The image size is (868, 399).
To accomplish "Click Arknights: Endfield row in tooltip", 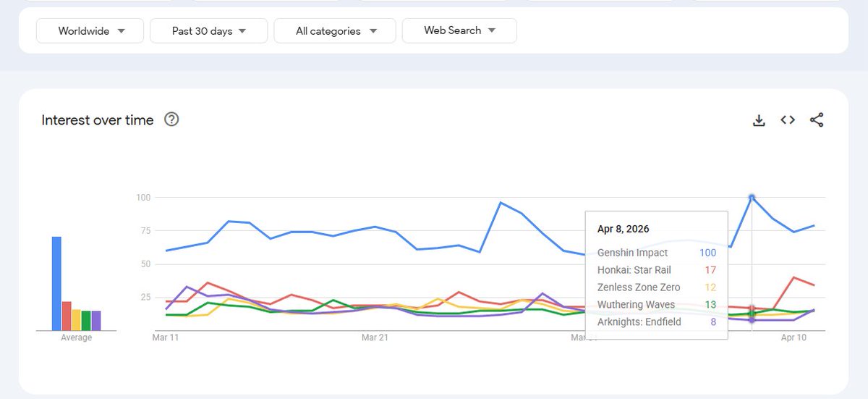I will (656, 322).
